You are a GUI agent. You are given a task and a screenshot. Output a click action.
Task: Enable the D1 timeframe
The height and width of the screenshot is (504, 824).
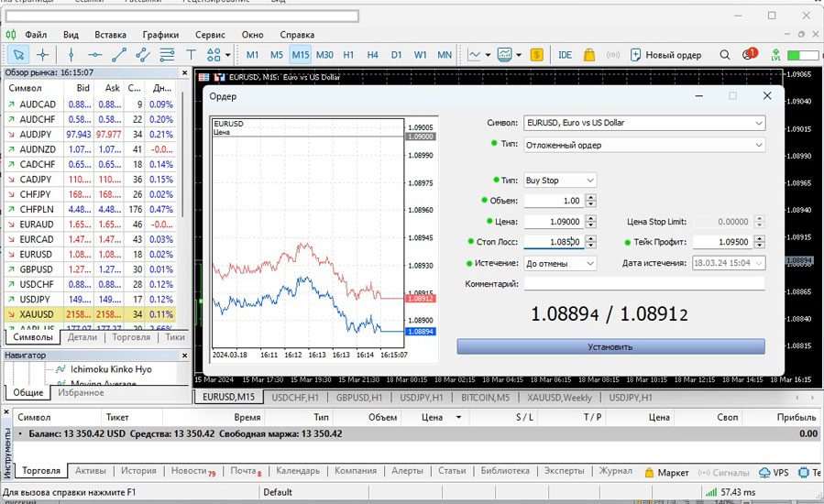coord(396,55)
